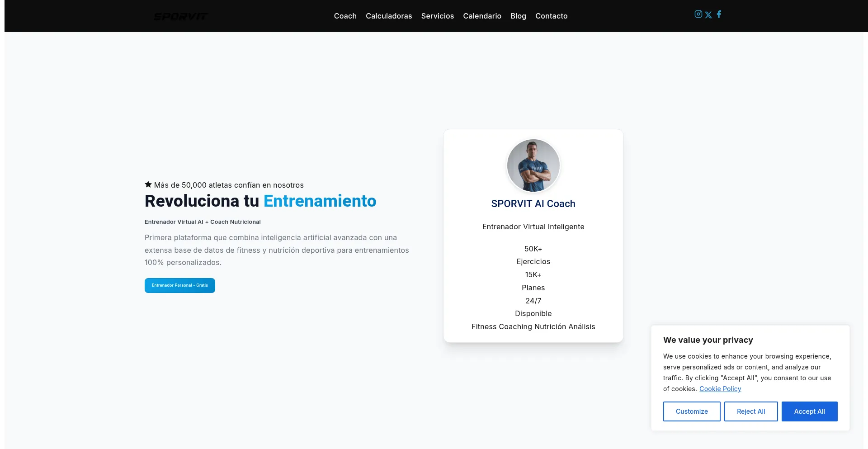868x449 pixels.
Task: Reject all cookies
Action: pos(751,411)
